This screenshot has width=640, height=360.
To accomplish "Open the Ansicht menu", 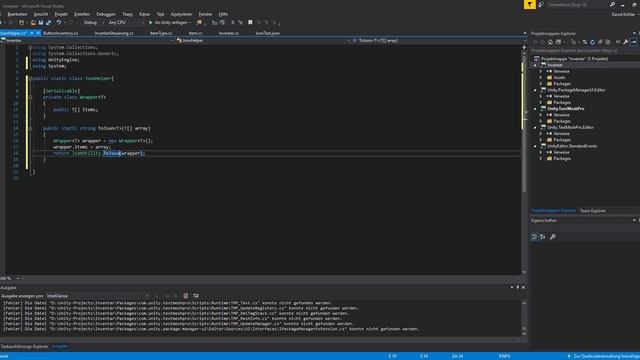I will click(40, 14).
